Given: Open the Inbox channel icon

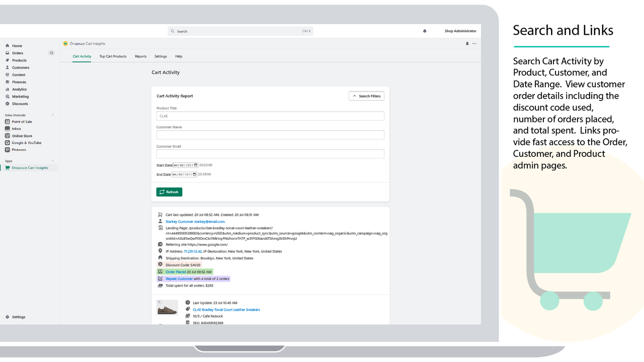Looking at the screenshot, I should click(8, 129).
